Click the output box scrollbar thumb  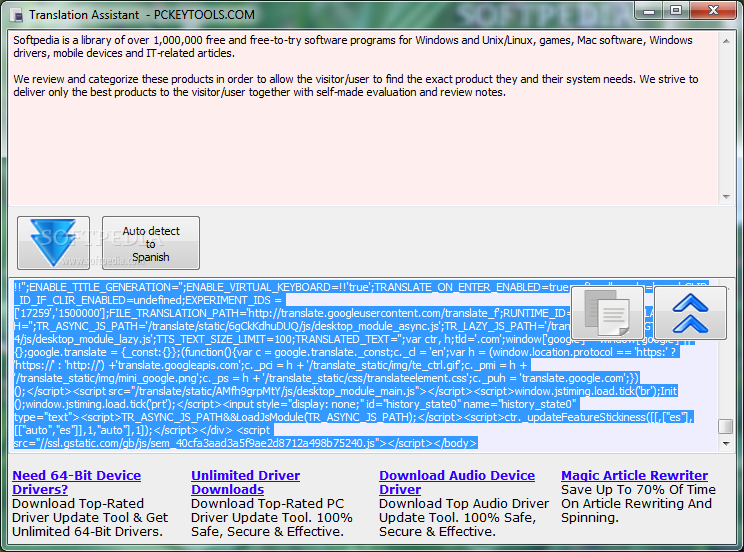[726, 426]
